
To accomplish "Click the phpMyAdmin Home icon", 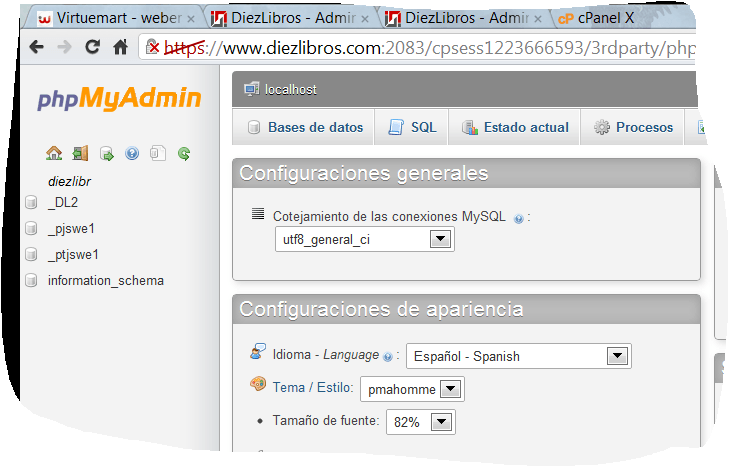I will pos(54,153).
